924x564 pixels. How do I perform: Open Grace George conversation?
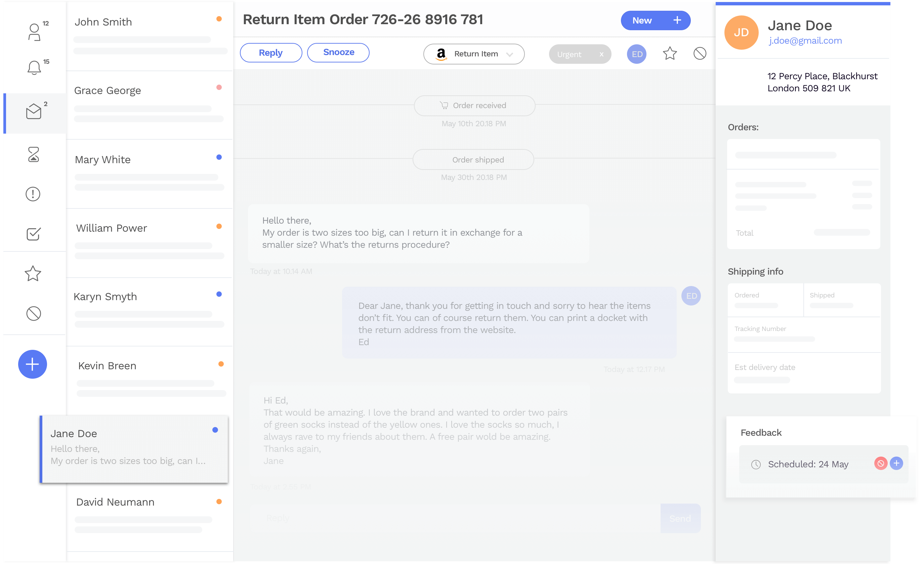point(150,105)
